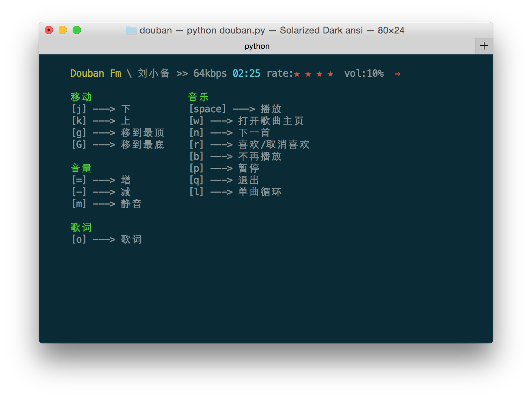Click the yellow minimize window button
Image resolution: width=532 pixels, height=399 pixels.
click(x=63, y=30)
